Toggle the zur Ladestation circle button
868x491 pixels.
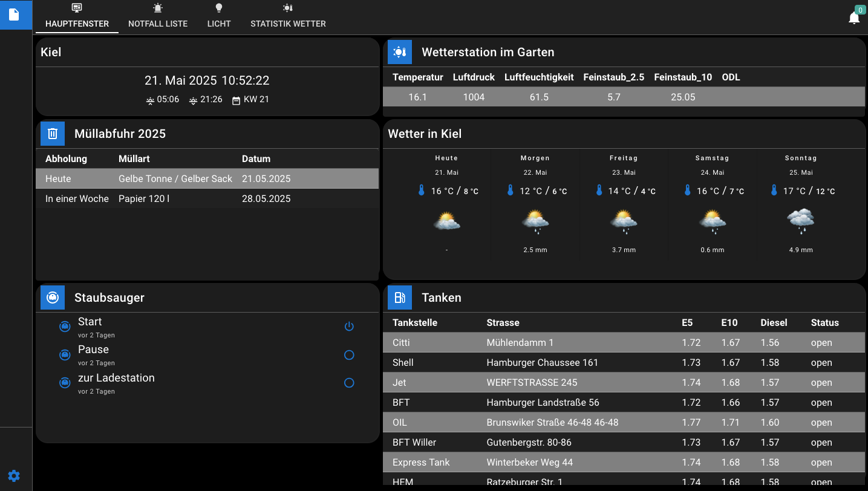349,383
